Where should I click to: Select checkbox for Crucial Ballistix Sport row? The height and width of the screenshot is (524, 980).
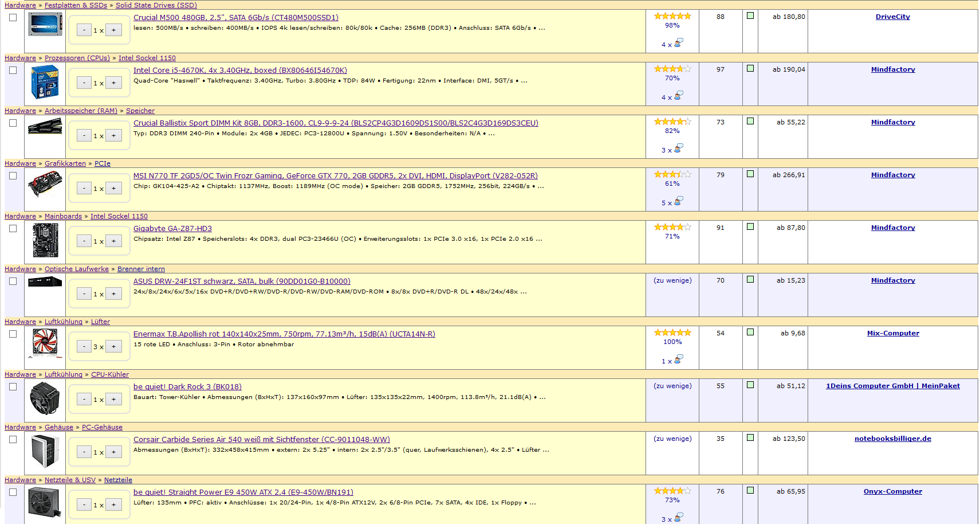click(13, 123)
